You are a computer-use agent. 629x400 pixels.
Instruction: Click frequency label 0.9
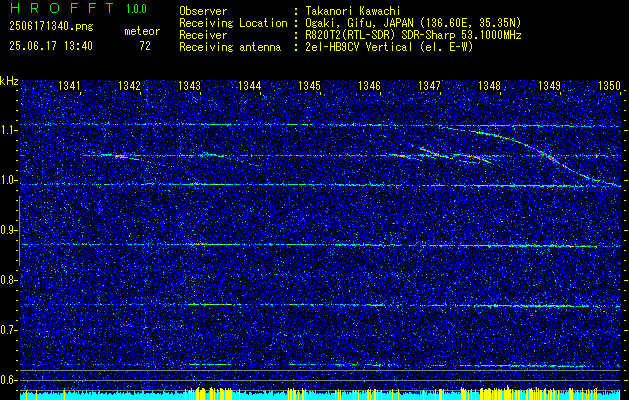click(x=8, y=230)
